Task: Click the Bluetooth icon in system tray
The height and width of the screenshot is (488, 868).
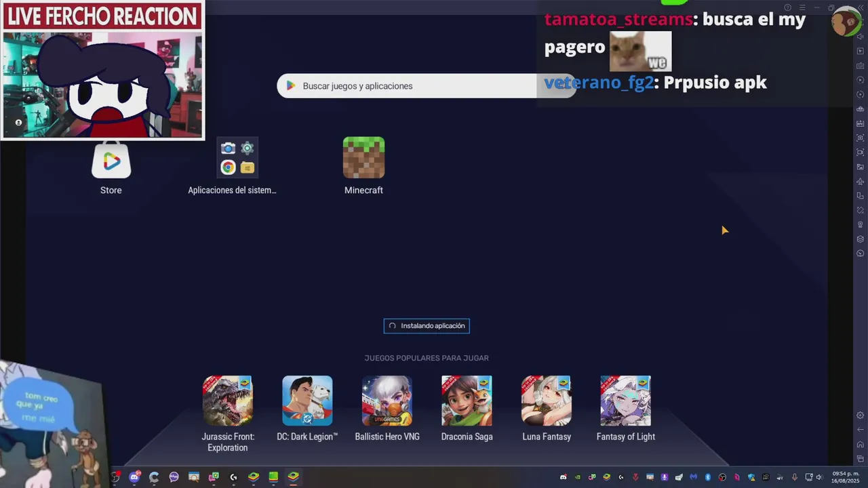Action: click(708, 477)
